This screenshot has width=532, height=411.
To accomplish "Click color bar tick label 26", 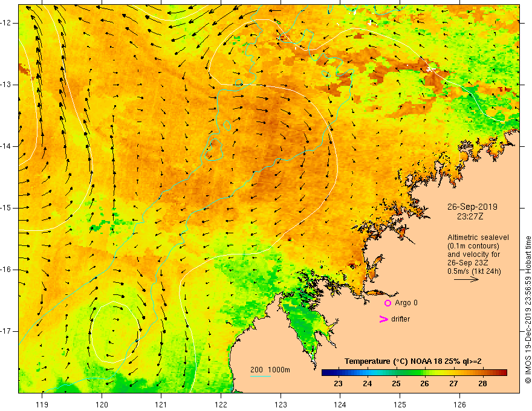I will point(424,384).
